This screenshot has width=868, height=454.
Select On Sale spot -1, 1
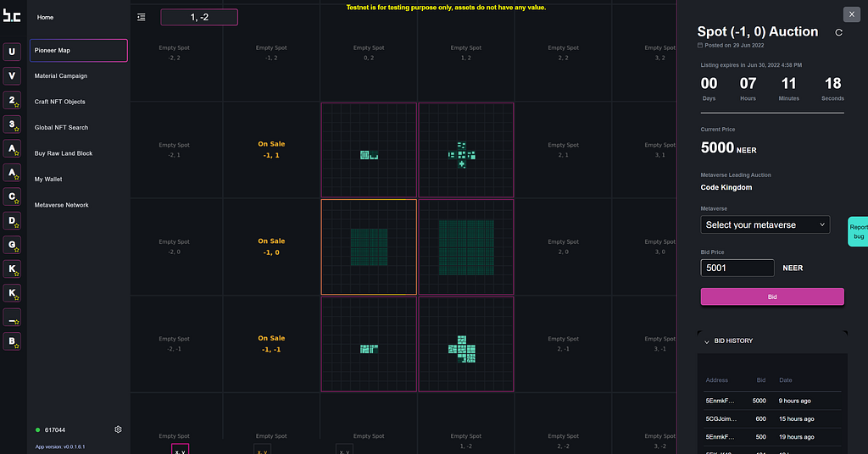coord(271,149)
